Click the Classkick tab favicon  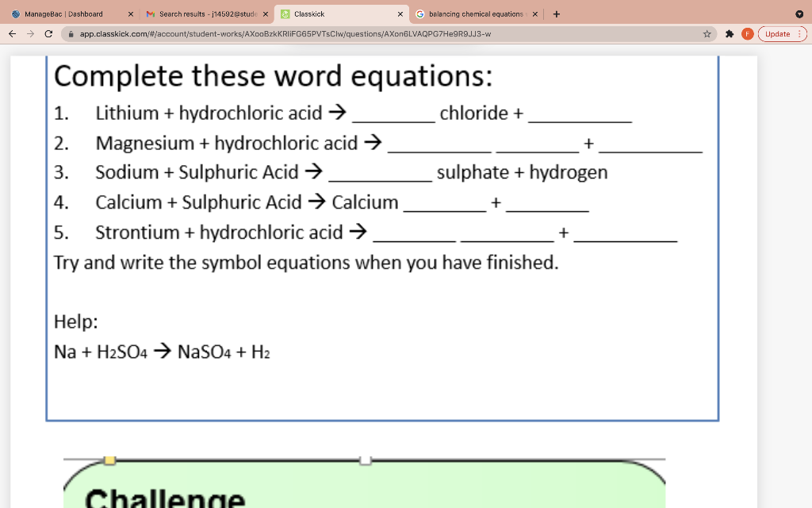pyautogui.click(x=285, y=14)
